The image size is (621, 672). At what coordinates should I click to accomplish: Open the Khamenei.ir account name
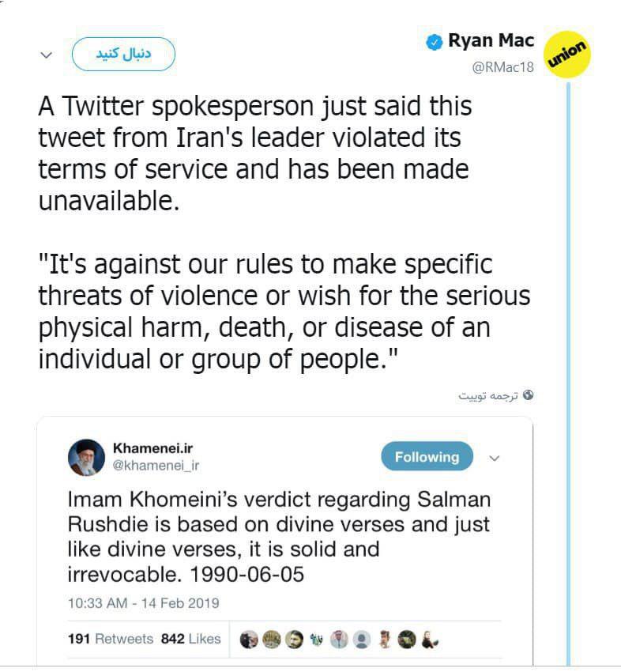(153, 447)
